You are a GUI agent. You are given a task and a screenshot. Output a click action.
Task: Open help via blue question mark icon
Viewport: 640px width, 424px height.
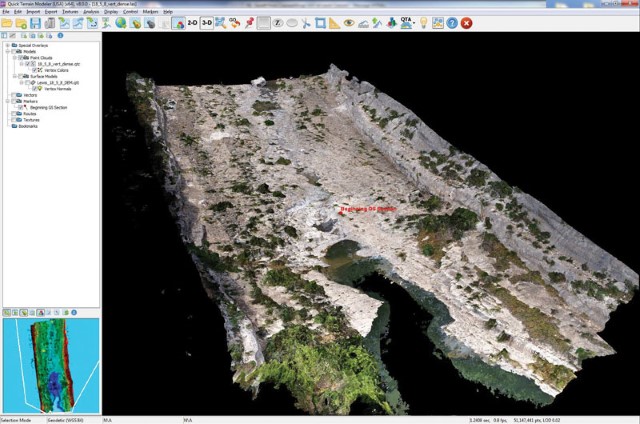coord(452,22)
